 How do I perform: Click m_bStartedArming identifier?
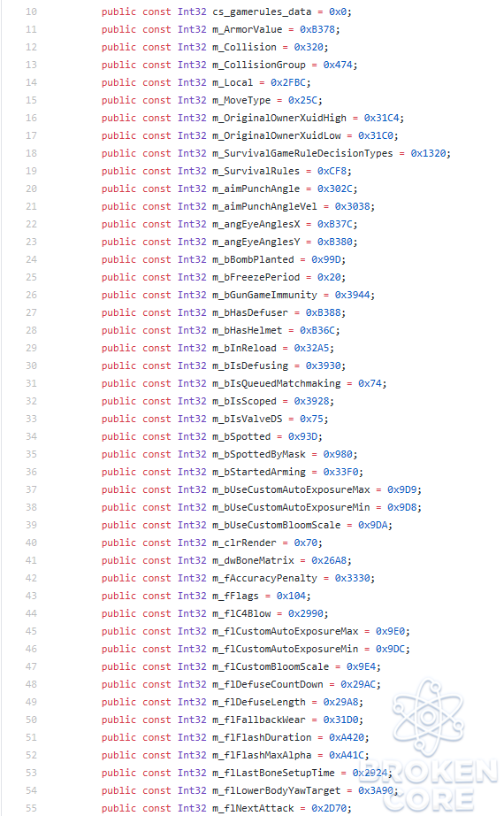click(259, 472)
